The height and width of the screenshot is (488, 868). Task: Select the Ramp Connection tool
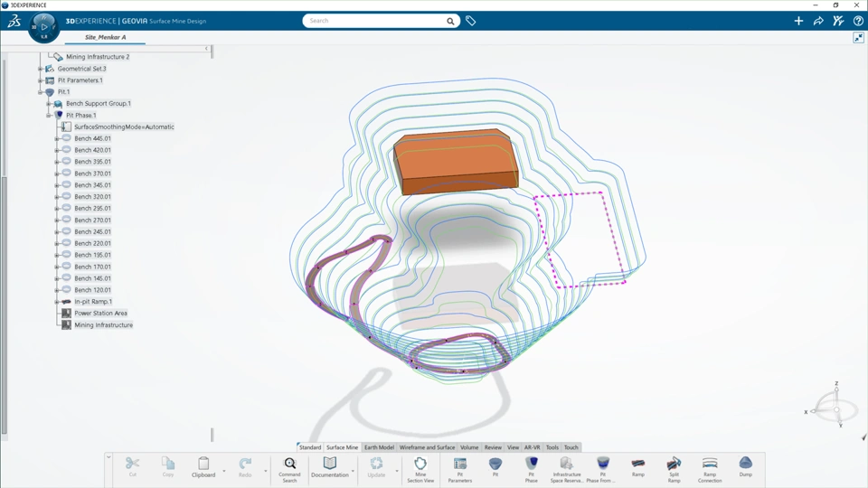(710, 470)
